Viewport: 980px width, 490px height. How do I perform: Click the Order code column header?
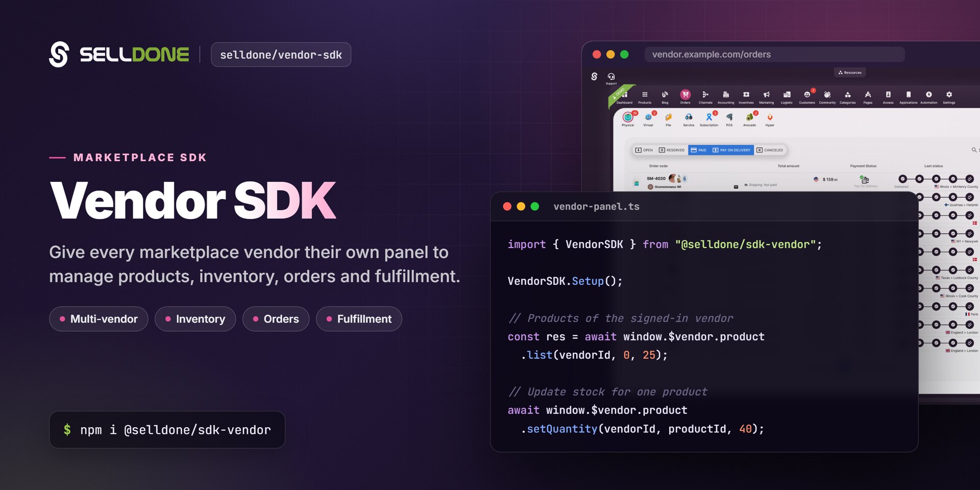658,166
